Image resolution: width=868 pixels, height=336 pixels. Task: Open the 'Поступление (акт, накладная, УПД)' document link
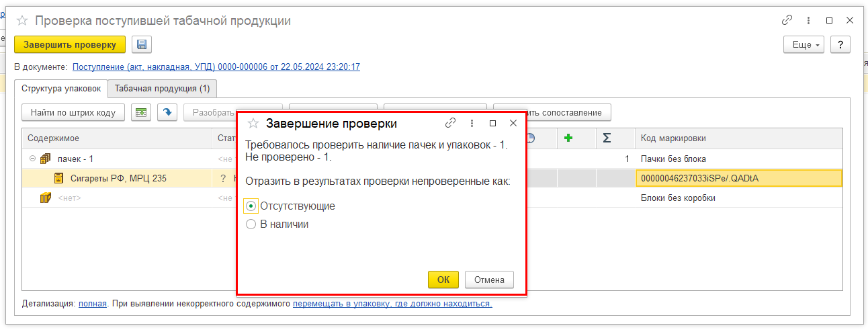coord(216,67)
